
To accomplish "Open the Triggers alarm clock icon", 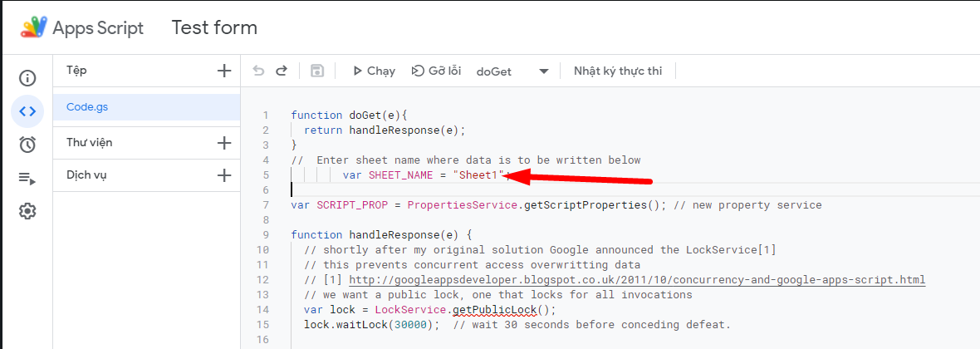I will tap(27, 145).
